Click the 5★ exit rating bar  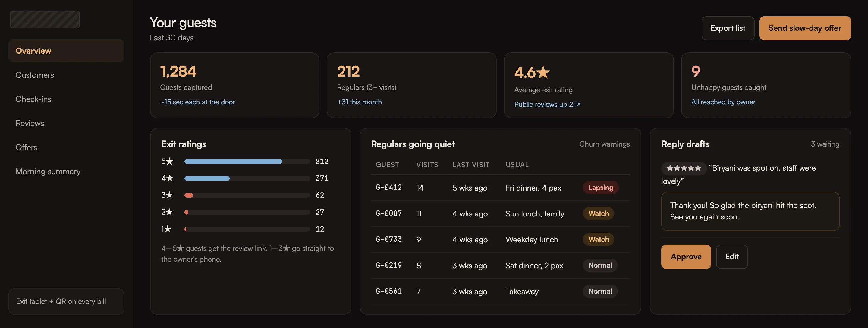point(247,162)
